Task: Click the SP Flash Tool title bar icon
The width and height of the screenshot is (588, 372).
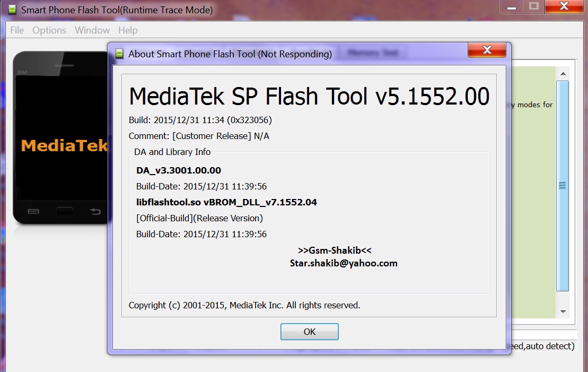Action: pyautogui.click(x=11, y=10)
